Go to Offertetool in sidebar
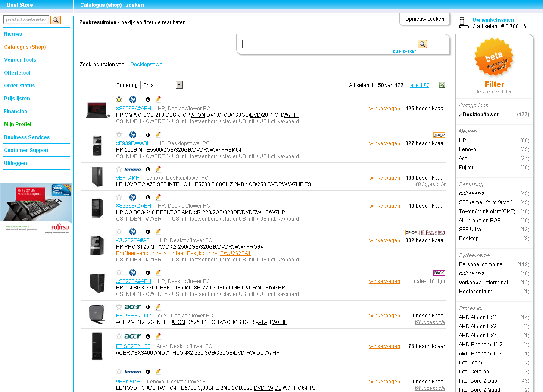This screenshot has height=392, width=543. pyautogui.click(x=17, y=73)
